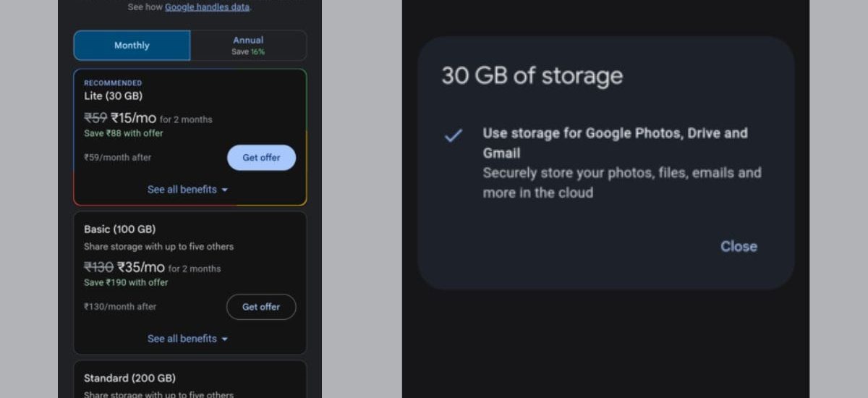Click the Recommended label on Lite plan
The height and width of the screenshot is (398, 868).
point(113,83)
